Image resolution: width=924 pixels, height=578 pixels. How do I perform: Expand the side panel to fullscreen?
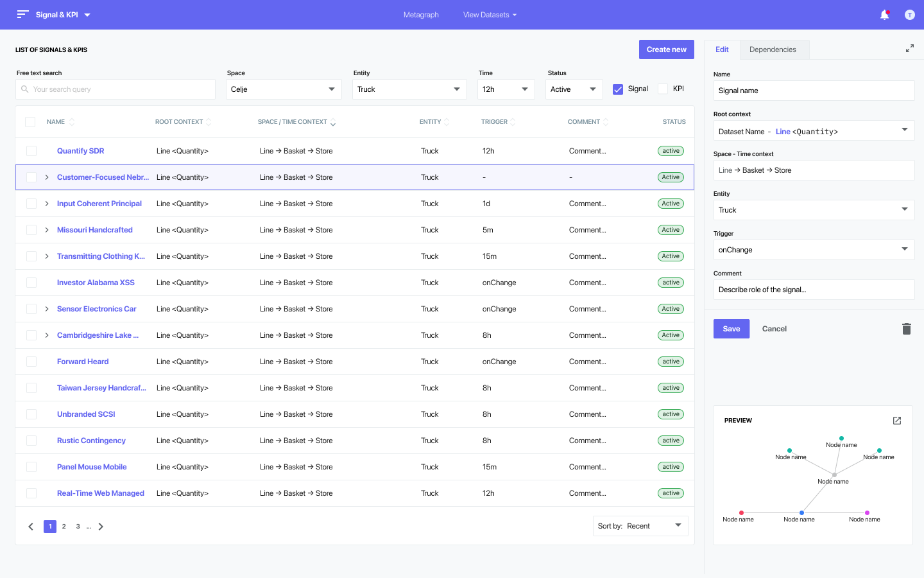coord(909,48)
